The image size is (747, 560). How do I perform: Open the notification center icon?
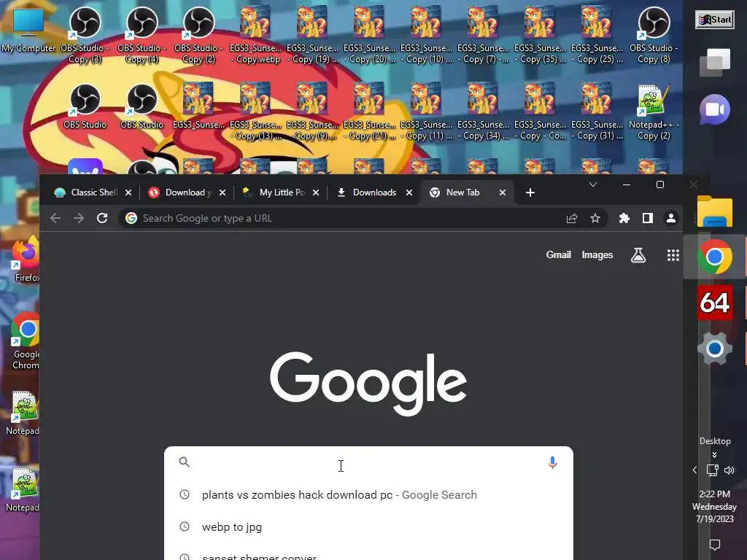(715, 544)
